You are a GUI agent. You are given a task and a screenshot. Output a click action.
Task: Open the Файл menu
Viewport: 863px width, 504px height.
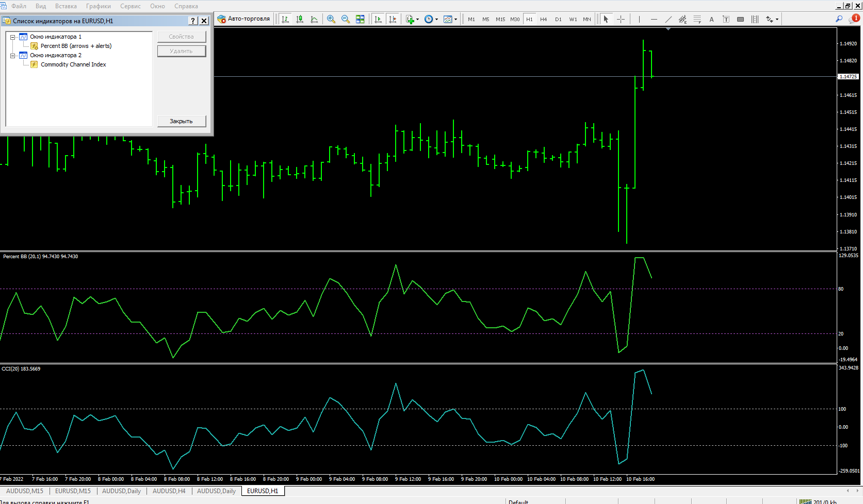coord(19,6)
